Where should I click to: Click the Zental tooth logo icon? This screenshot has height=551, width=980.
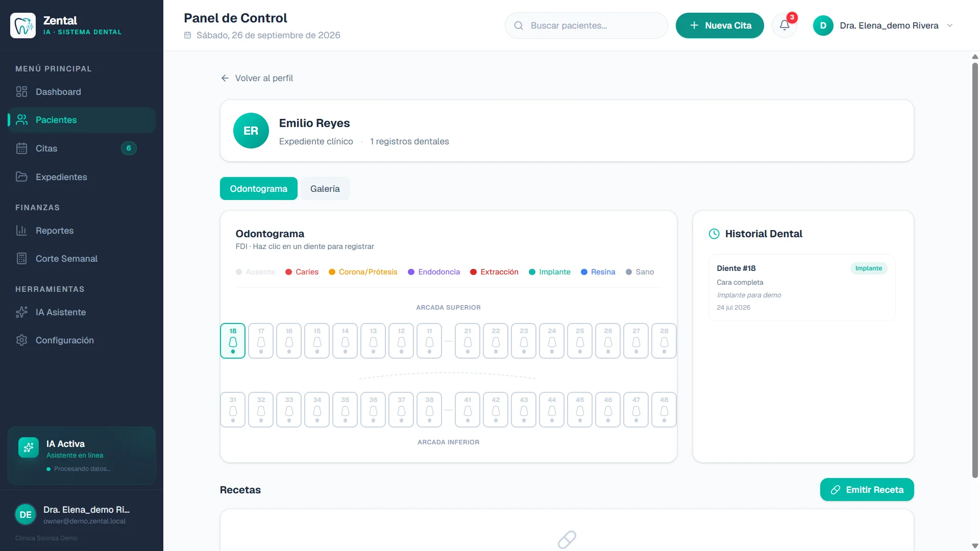(23, 26)
